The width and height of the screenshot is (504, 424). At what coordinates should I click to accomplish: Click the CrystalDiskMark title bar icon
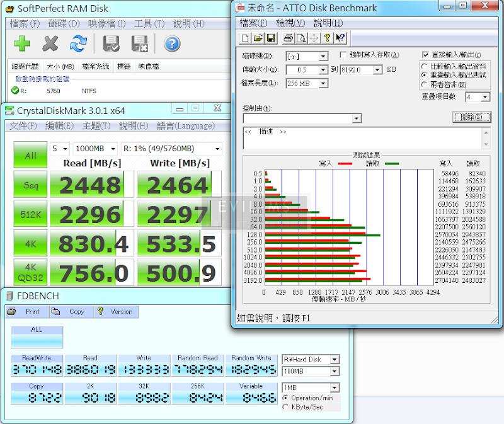[x=9, y=111]
